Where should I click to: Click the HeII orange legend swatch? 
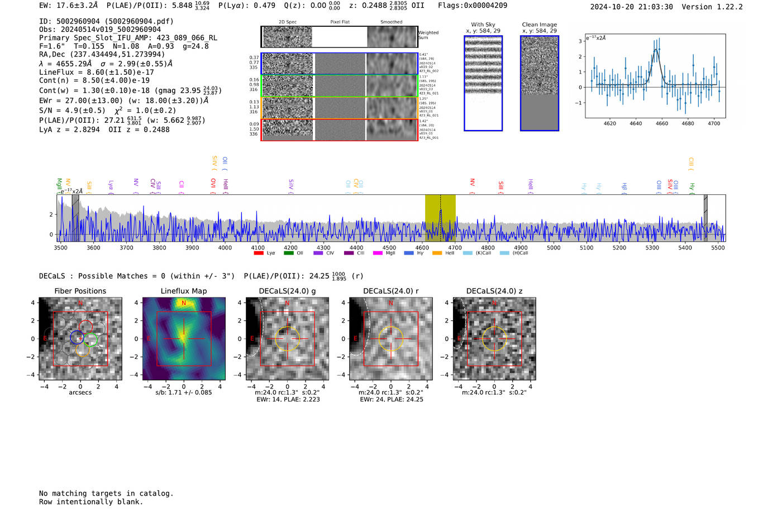coord(437,253)
